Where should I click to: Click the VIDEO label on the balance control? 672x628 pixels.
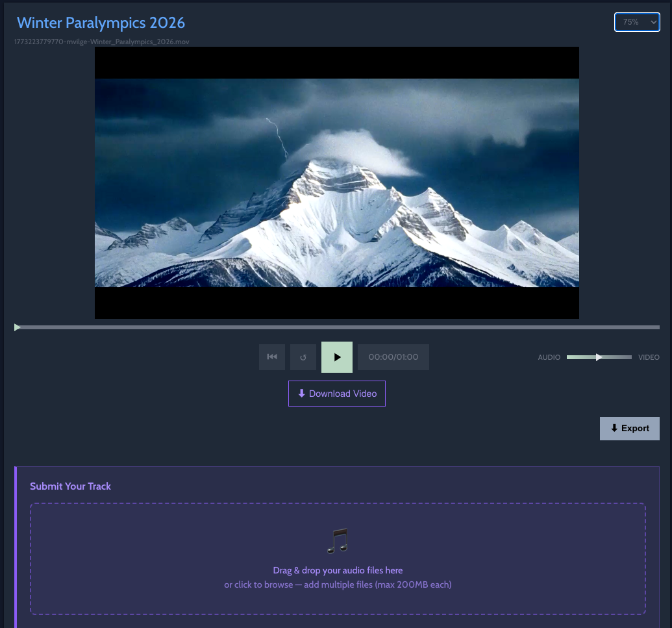(649, 357)
